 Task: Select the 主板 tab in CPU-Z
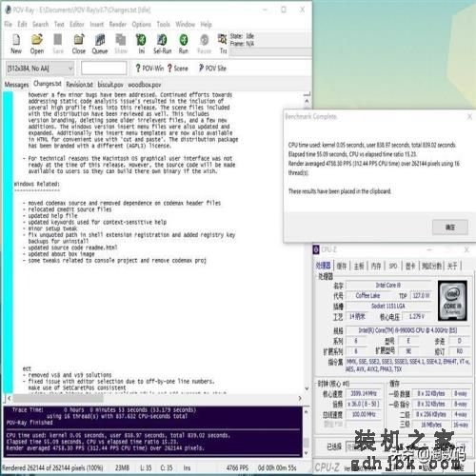(x=359, y=266)
